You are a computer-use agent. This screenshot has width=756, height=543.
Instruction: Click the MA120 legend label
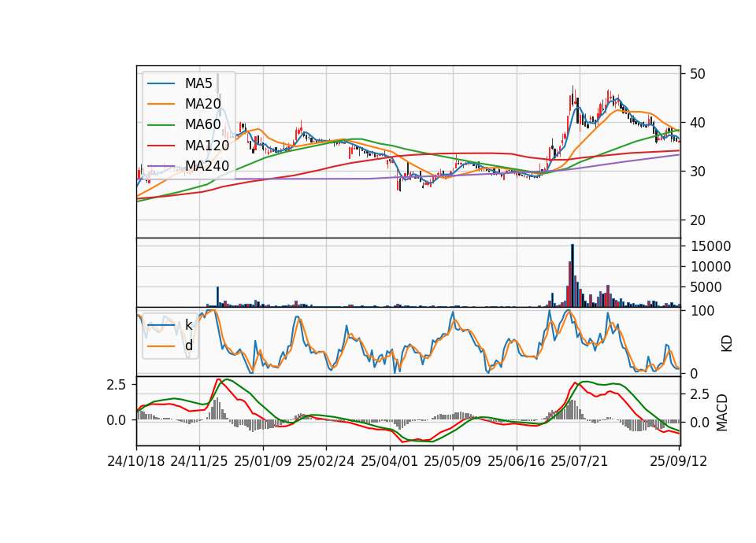tap(207, 145)
